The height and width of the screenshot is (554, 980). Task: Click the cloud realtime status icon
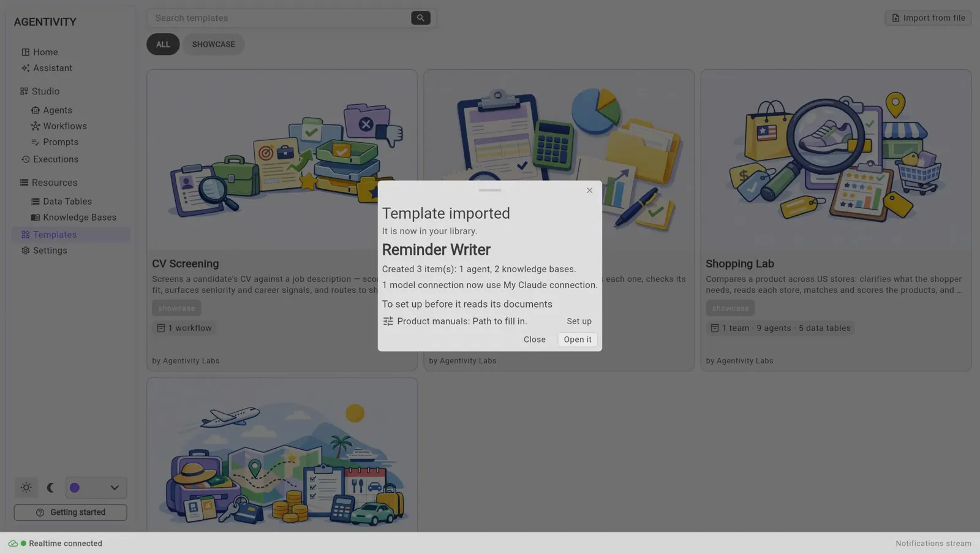tap(13, 544)
